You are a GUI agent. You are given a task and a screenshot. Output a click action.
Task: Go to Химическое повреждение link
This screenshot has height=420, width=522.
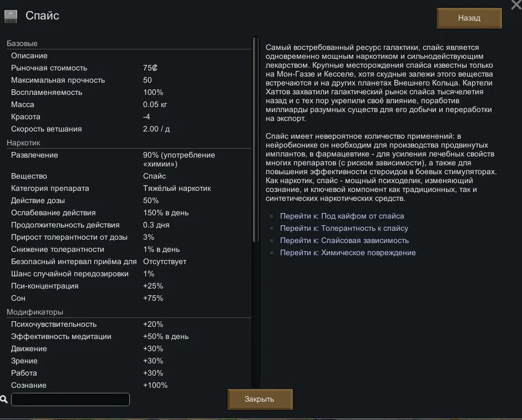pos(348,252)
